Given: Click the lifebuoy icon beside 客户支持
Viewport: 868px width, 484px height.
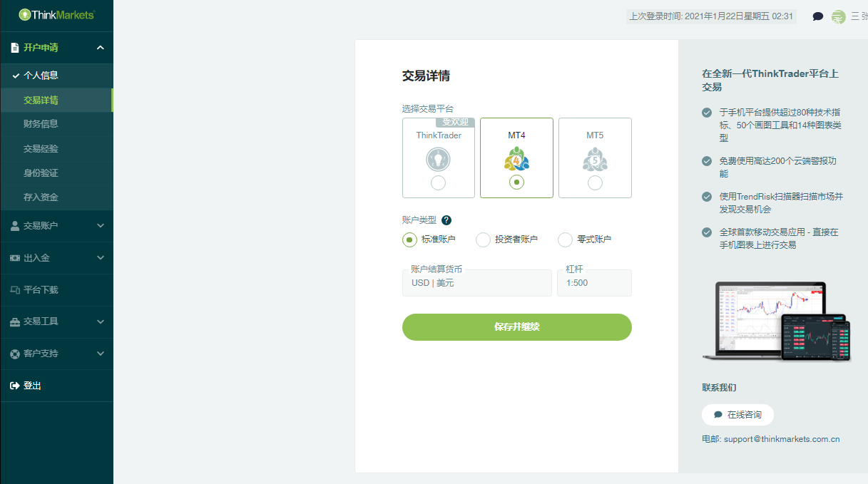Looking at the screenshot, I should 14,354.
